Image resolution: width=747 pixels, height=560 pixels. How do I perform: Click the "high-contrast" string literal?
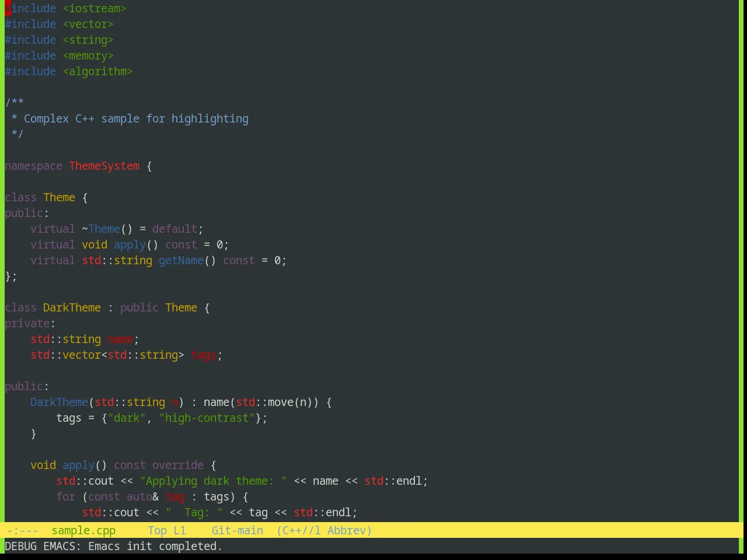click(x=207, y=418)
